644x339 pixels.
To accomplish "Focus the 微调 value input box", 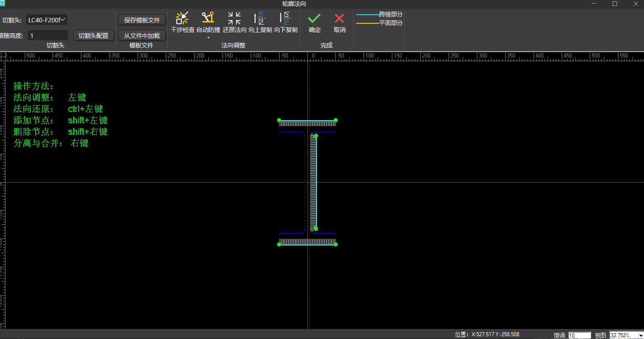I will (580, 335).
